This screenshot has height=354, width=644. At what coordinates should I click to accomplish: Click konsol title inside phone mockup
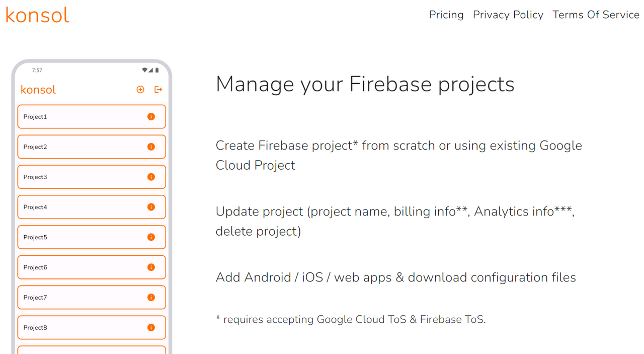(38, 90)
